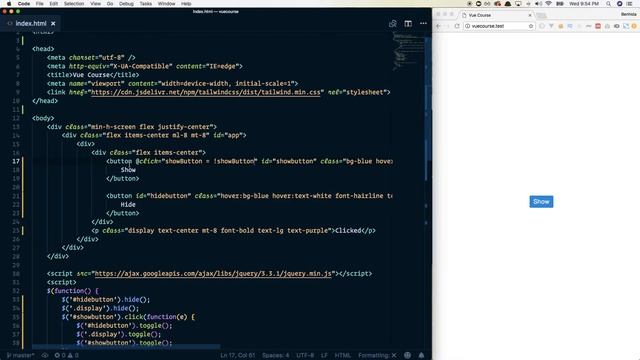The height and width of the screenshot is (360, 640).
Task: Click the site info icon in address bar
Action: [x=468, y=26]
